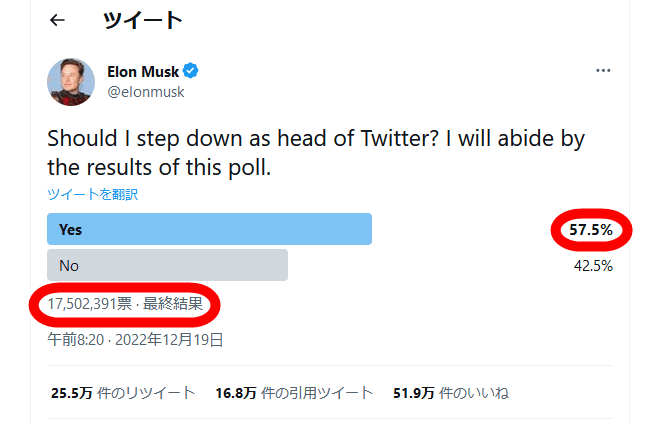Click the Yes label in the poll

click(x=71, y=230)
